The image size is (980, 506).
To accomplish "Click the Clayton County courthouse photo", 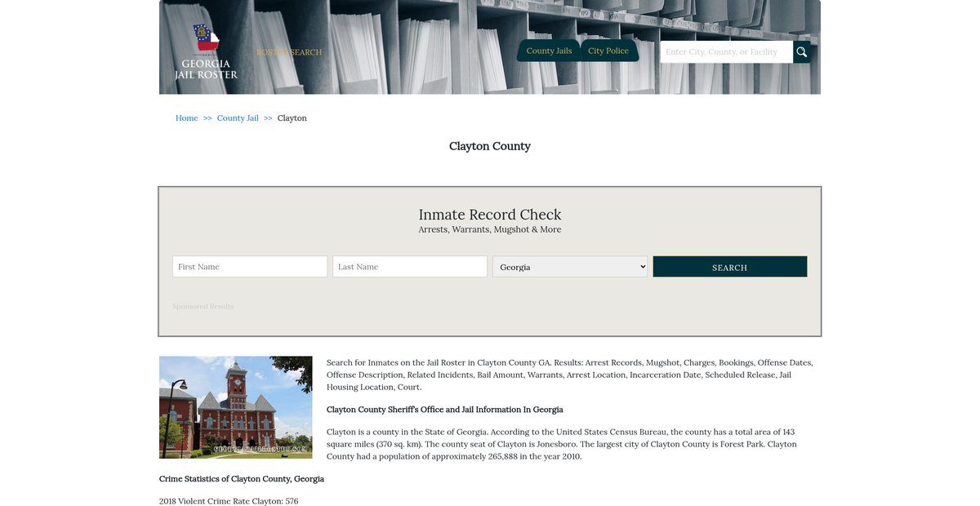I will click(x=236, y=407).
